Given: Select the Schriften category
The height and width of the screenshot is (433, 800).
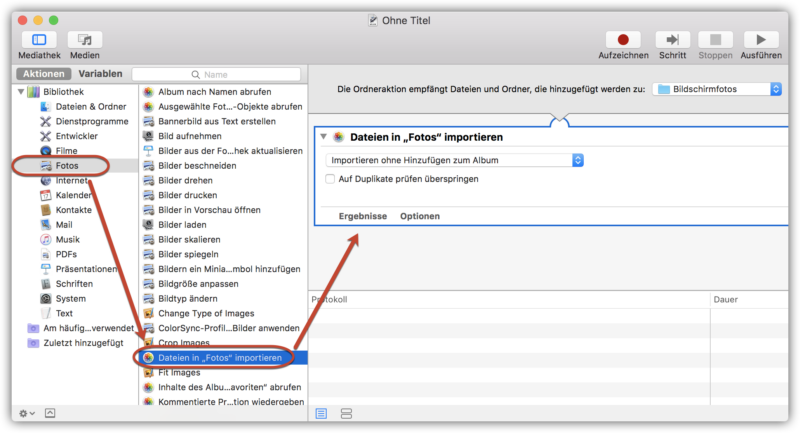Looking at the screenshot, I should [74, 284].
